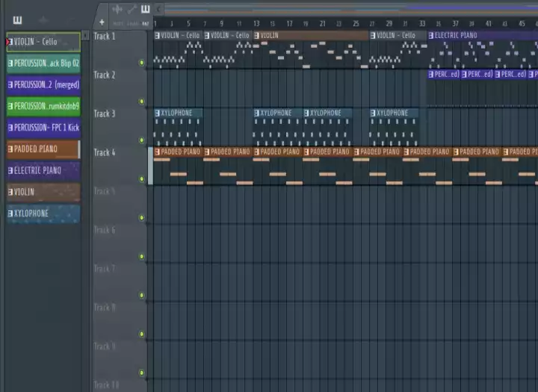Mute Track 2 with its green switch
The height and width of the screenshot is (392, 538).
pyautogui.click(x=141, y=101)
